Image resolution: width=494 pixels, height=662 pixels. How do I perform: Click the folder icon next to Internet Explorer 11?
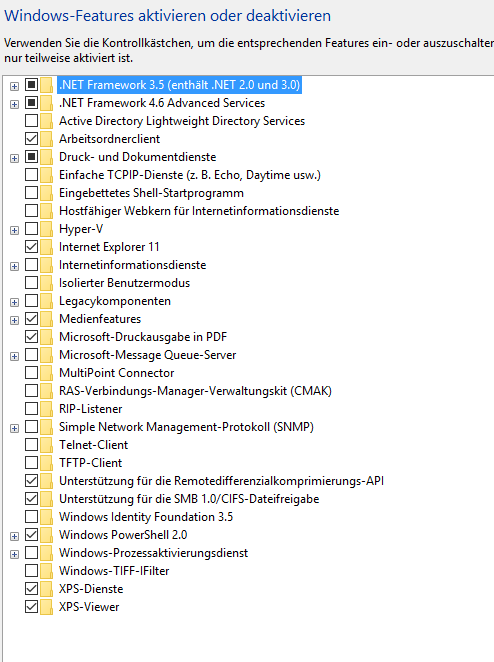(x=46, y=247)
